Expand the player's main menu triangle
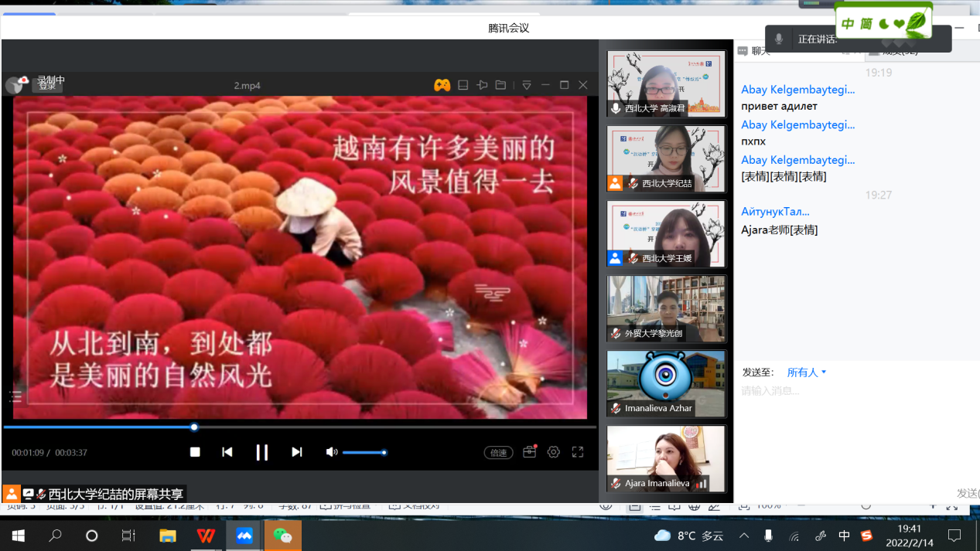Screen dimensions: 980x551 click(x=527, y=85)
